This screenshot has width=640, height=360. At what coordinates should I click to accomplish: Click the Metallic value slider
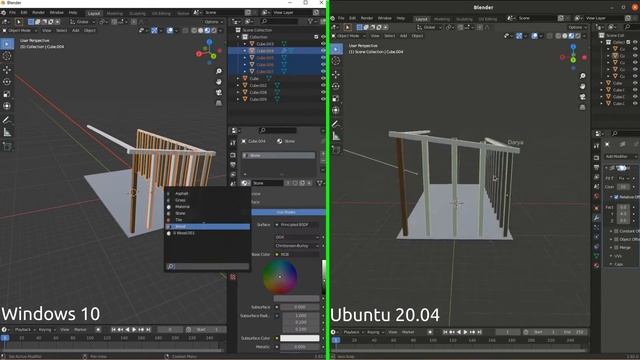[300, 347]
